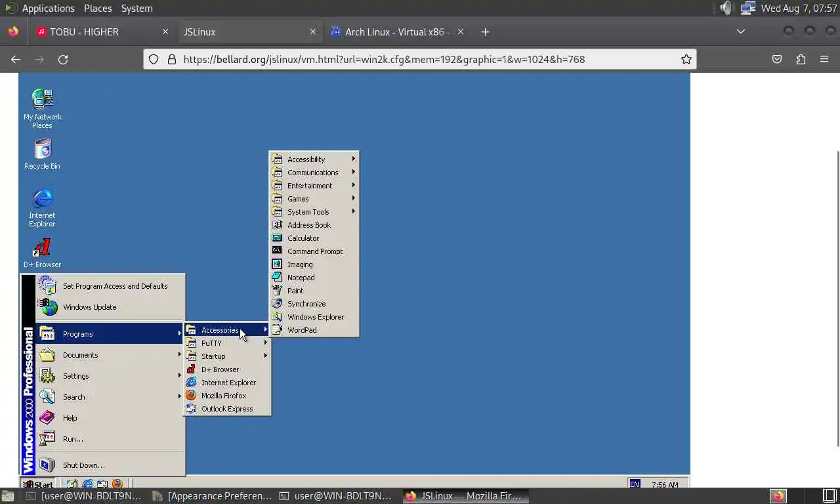Expand the Search submenu arrow
The image size is (840, 504).
pos(179,397)
